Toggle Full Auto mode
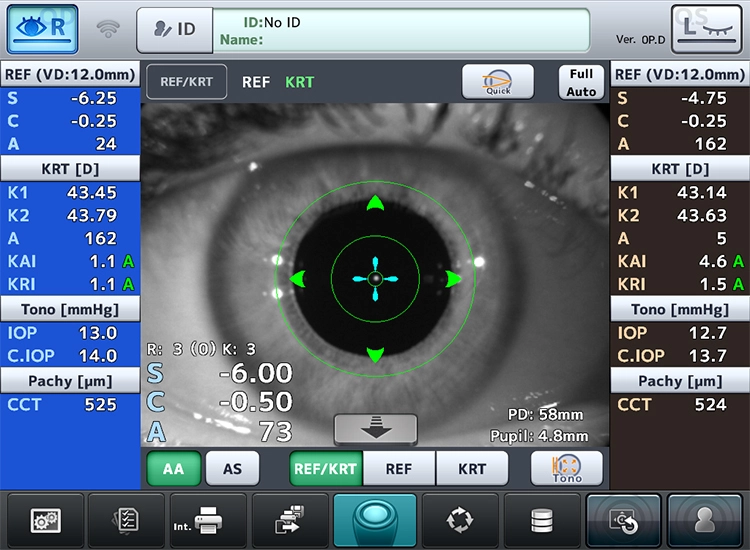750x550 pixels. (581, 82)
